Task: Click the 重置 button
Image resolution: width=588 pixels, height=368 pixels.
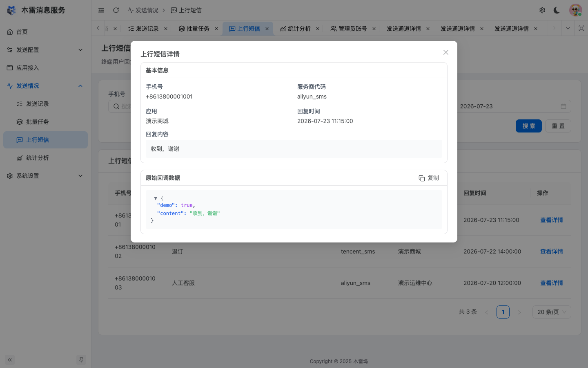Action: click(x=558, y=126)
